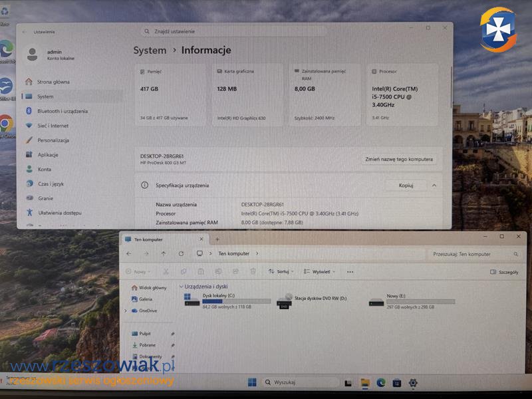532x399 pixels.
Task: Collapse the Urządzenia i dyski group
Action: click(182, 287)
